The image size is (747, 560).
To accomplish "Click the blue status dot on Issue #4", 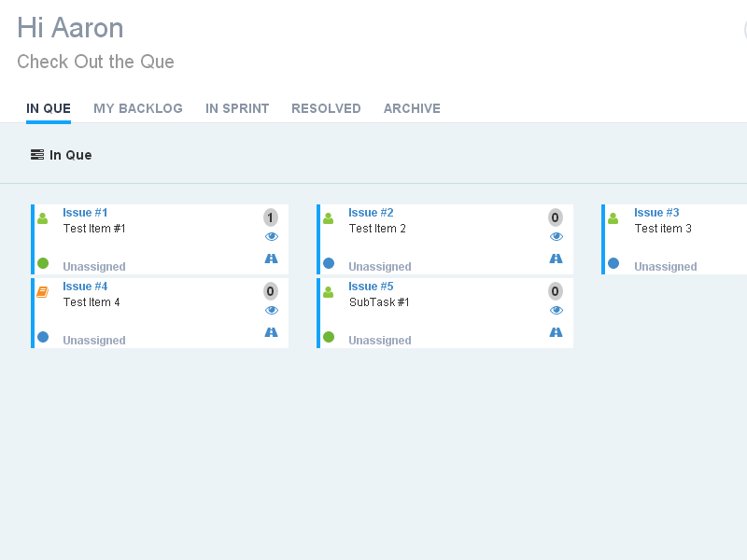I will coord(43,337).
